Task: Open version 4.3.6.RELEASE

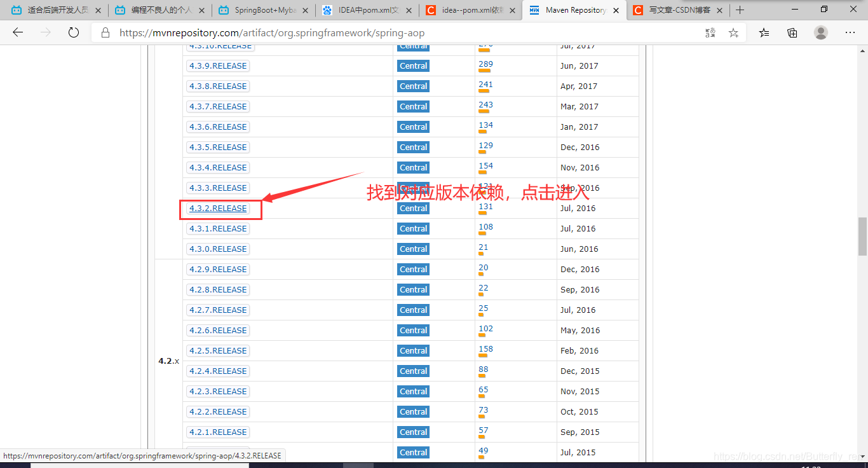Action: [x=218, y=127]
